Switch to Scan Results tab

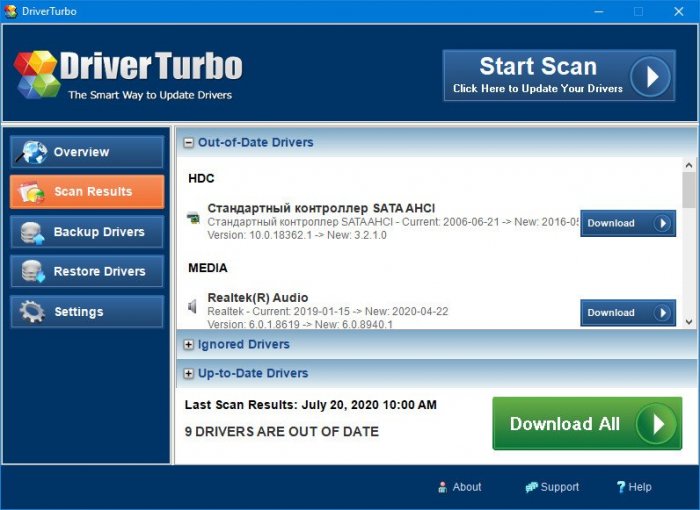[87, 192]
